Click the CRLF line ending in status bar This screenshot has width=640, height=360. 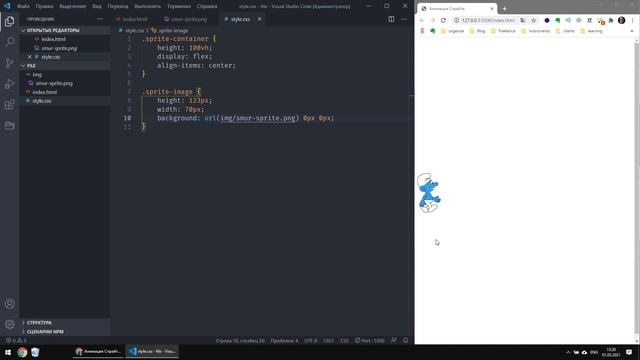tap(328, 340)
